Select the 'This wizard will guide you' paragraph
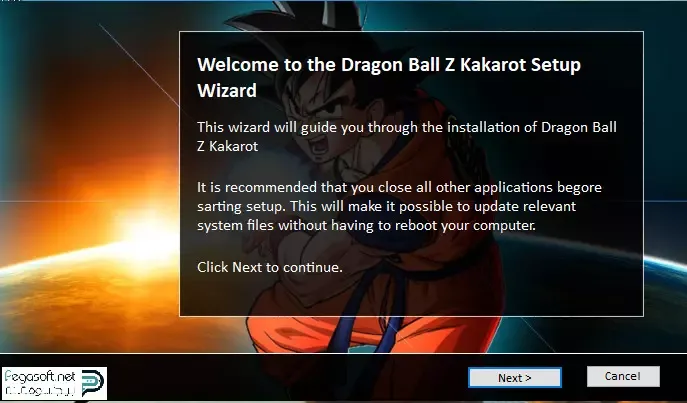Screen dimensions: 687x403 (407, 136)
